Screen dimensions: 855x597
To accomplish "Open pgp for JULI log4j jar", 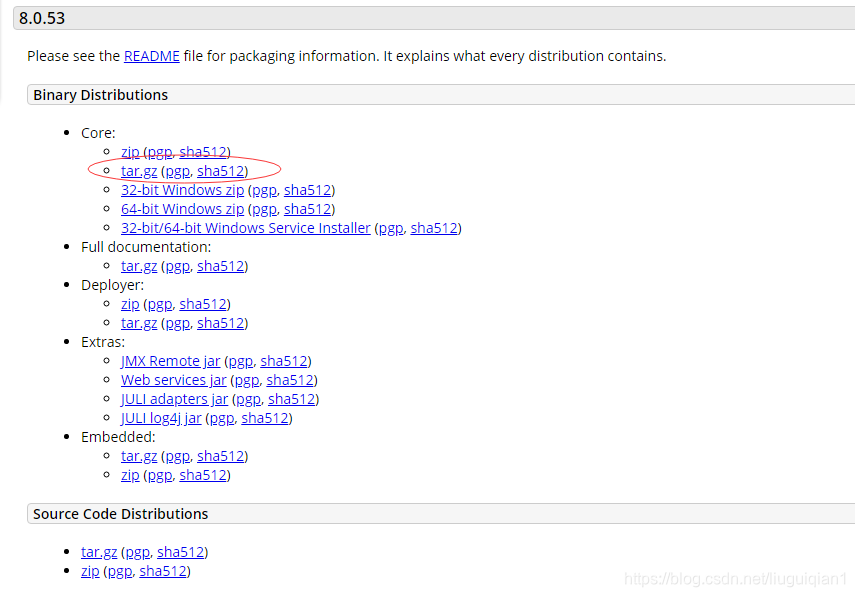I will [222, 418].
